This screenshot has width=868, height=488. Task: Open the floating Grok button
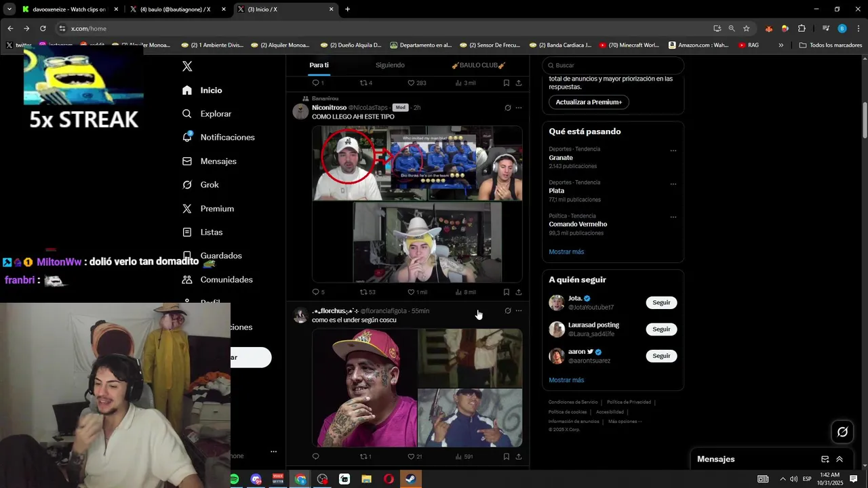[x=842, y=432]
